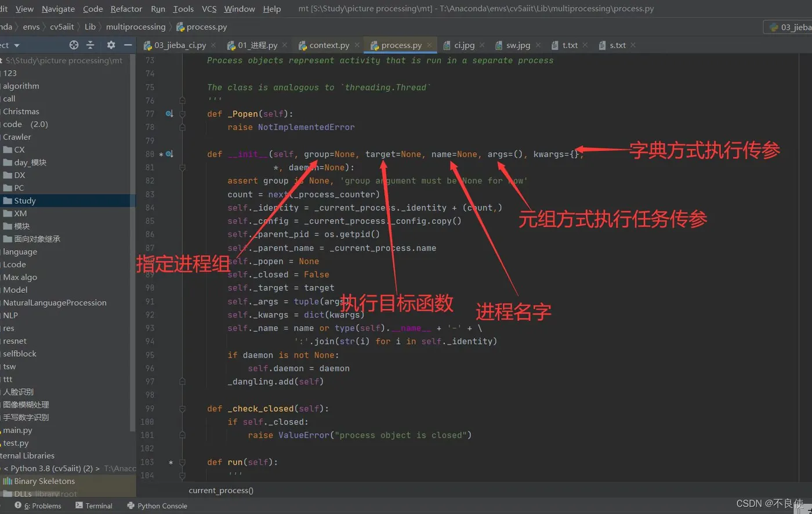Click the Project panel vertical scrollbar

tap(133, 244)
